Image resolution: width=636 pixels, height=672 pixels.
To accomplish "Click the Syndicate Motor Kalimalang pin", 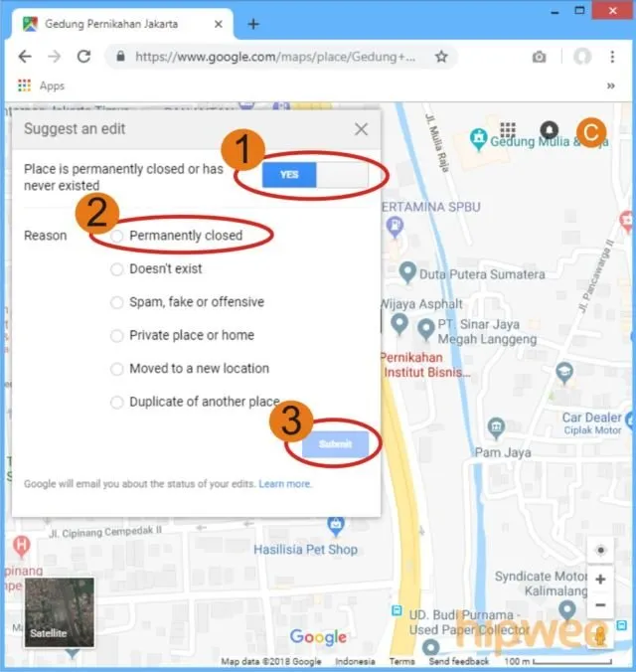I will point(567,609).
